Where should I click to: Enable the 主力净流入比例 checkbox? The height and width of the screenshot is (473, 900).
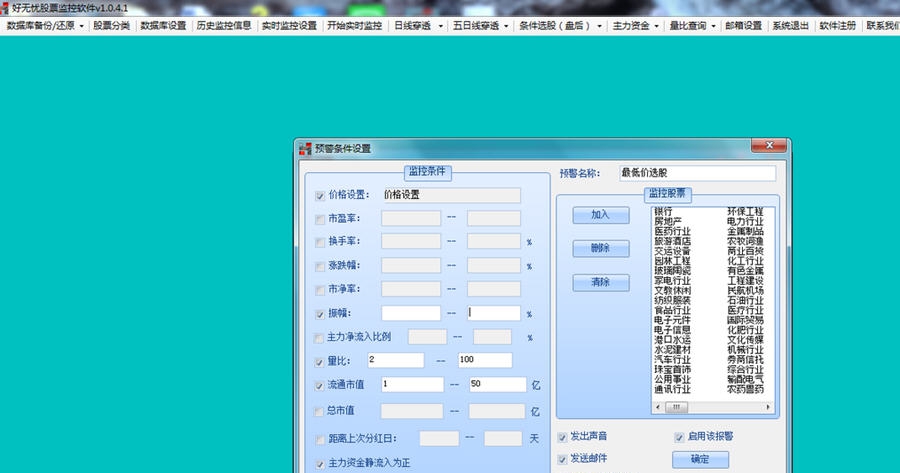(319, 338)
